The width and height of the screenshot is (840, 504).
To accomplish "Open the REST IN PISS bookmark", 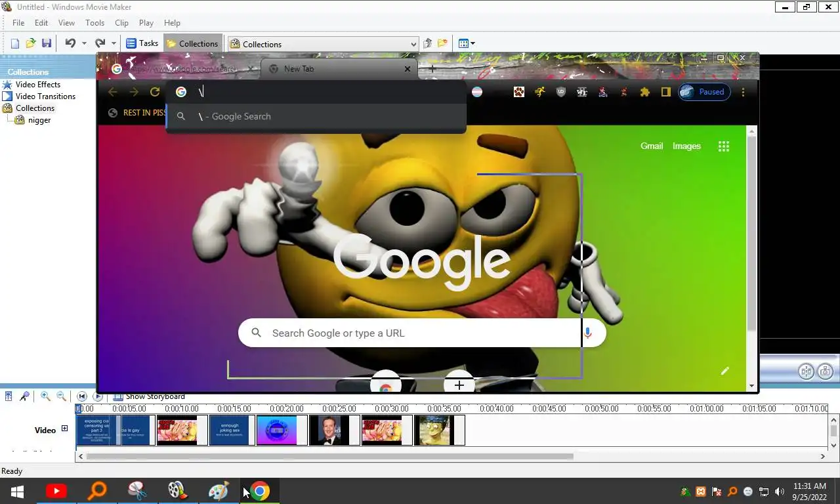I will pos(137,113).
